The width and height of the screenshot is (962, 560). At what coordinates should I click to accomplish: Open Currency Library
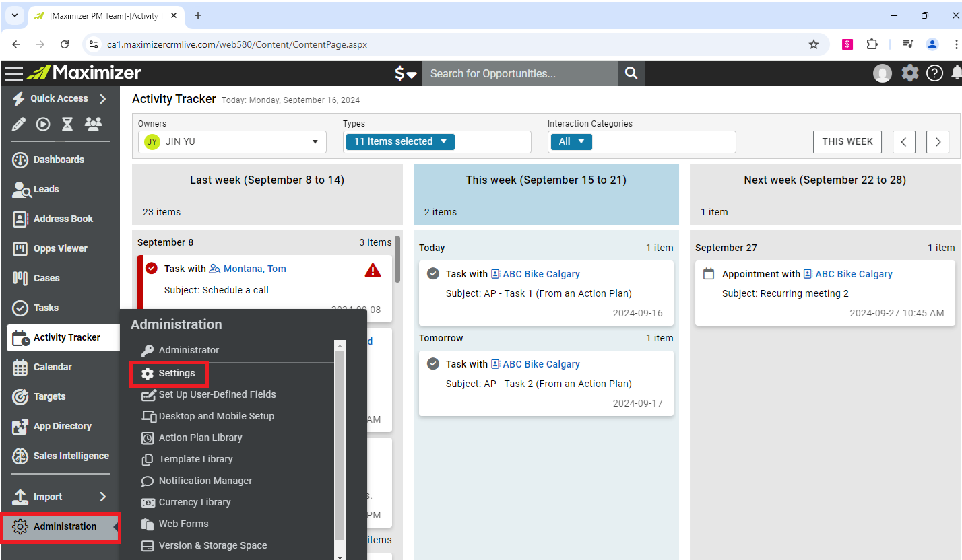tap(185, 502)
